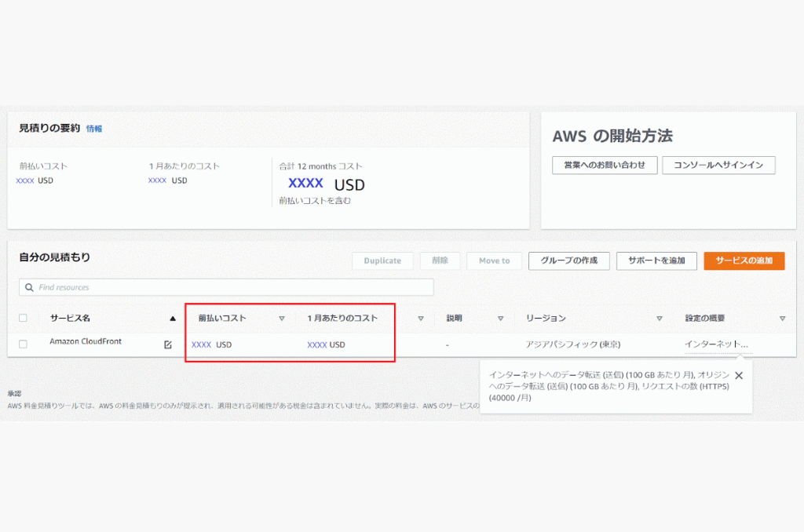This screenshot has height=532, width=804.
Task: Close the configuration summary tooltip
Action: (739, 376)
